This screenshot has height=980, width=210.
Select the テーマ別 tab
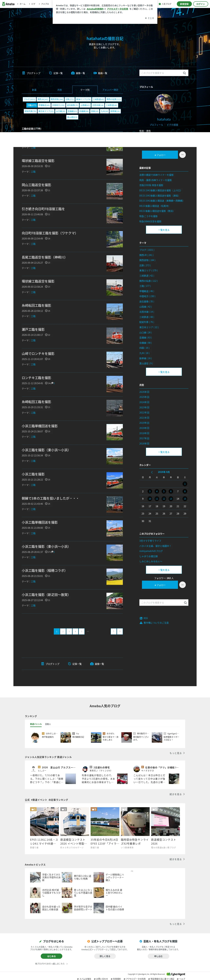(85, 90)
